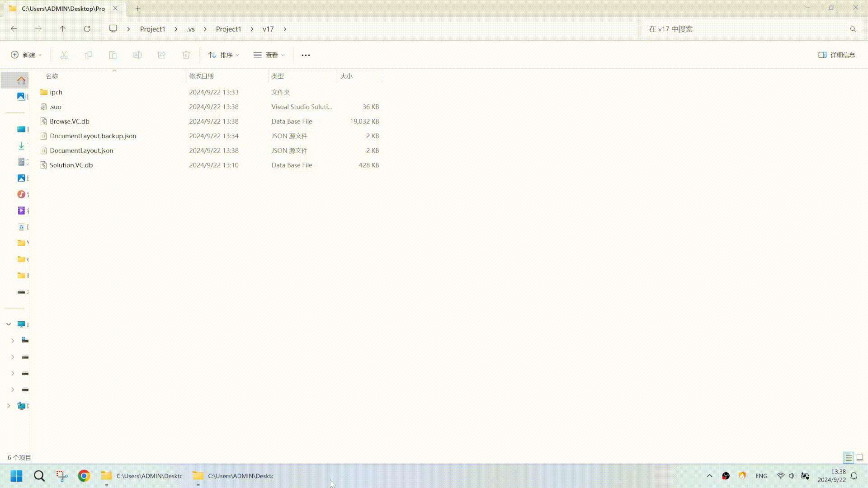The width and height of the screenshot is (868, 488).
Task: Click the Copy toolbar icon
Action: click(88, 55)
